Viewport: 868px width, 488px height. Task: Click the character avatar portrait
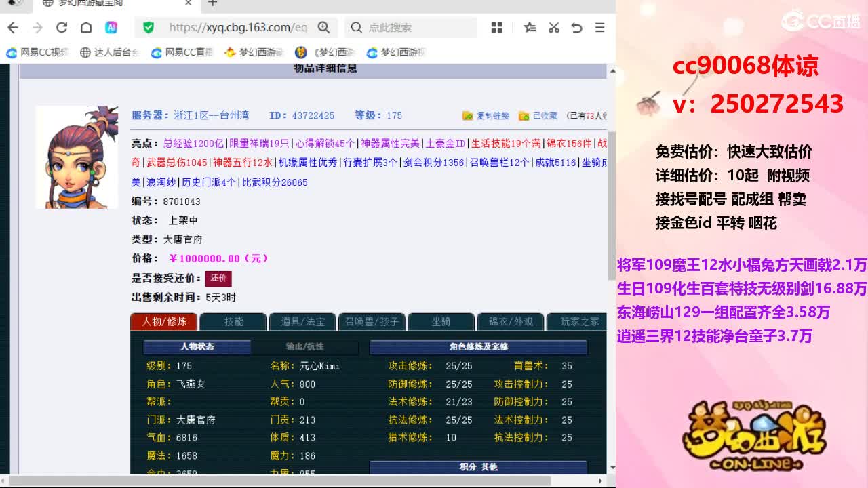point(77,157)
